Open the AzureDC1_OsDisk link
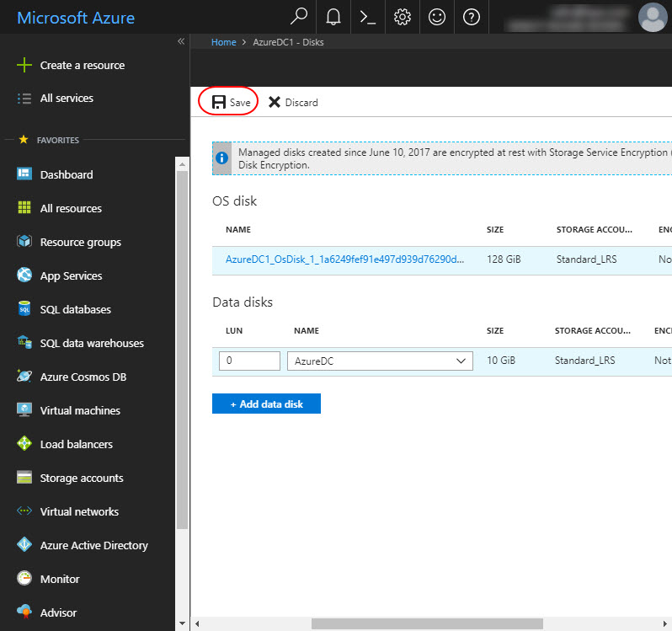672x631 pixels. [344, 259]
